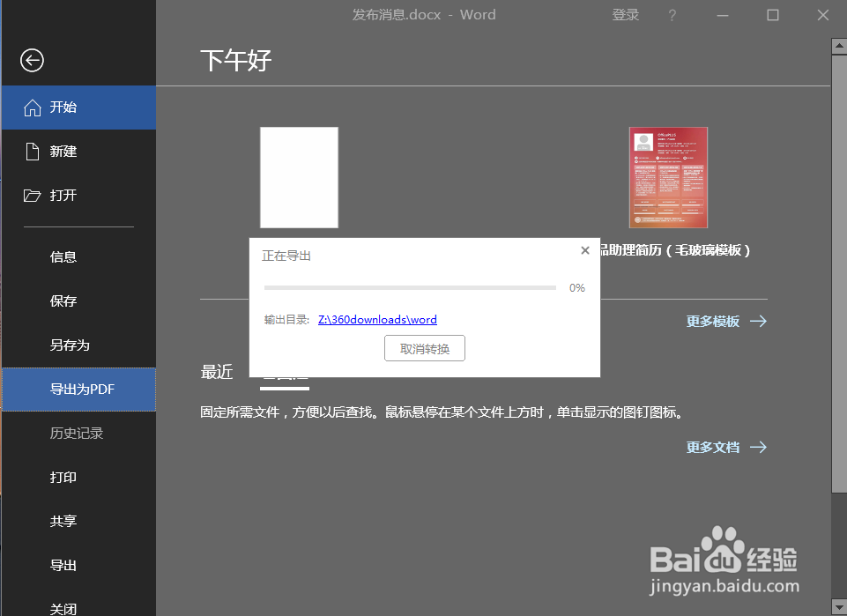Click the arrow icon beside 更多文档

click(x=758, y=447)
